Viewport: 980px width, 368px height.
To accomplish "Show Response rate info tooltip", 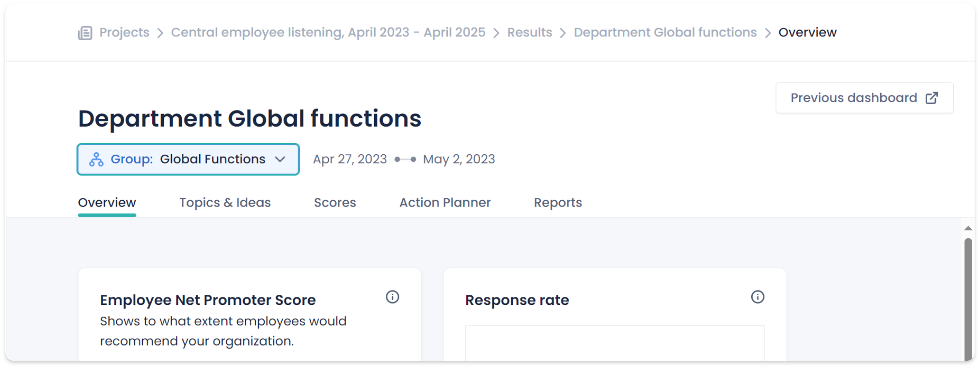I will tap(757, 297).
